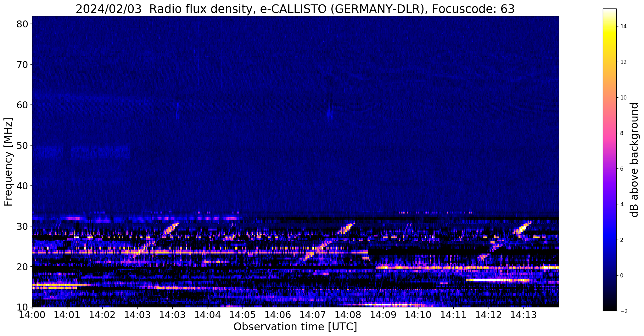Click the 10 tick on the colorbar

click(623, 98)
